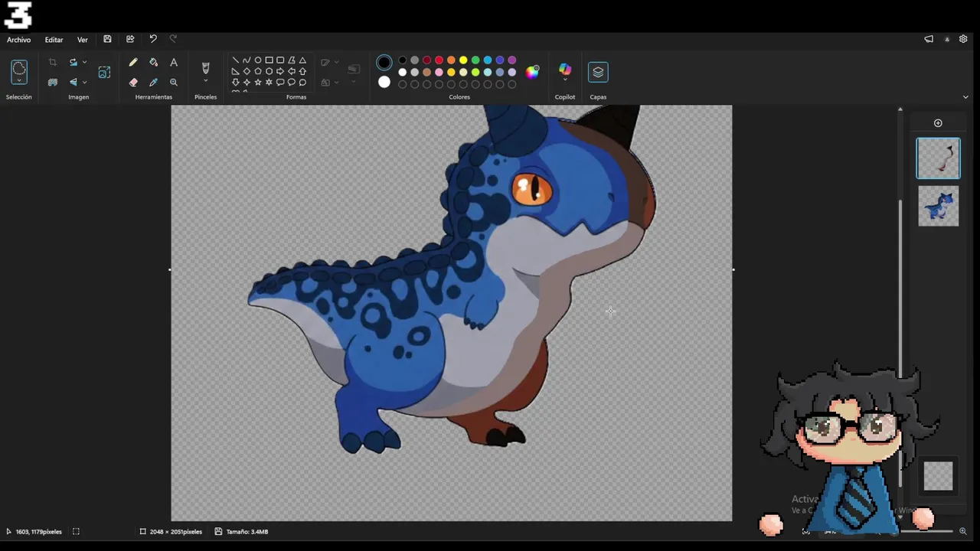Click the flip image icon

click(73, 82)
